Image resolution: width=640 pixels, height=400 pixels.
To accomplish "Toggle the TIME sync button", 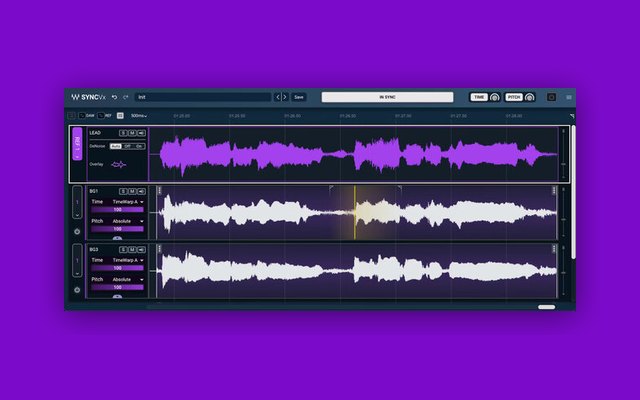I will tap(479, 97).
